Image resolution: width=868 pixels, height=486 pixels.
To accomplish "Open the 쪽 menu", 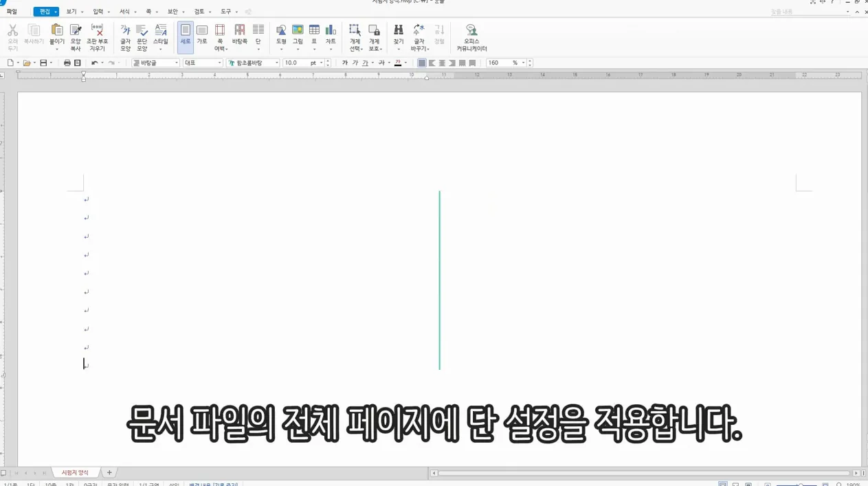I will coord(148,12).
